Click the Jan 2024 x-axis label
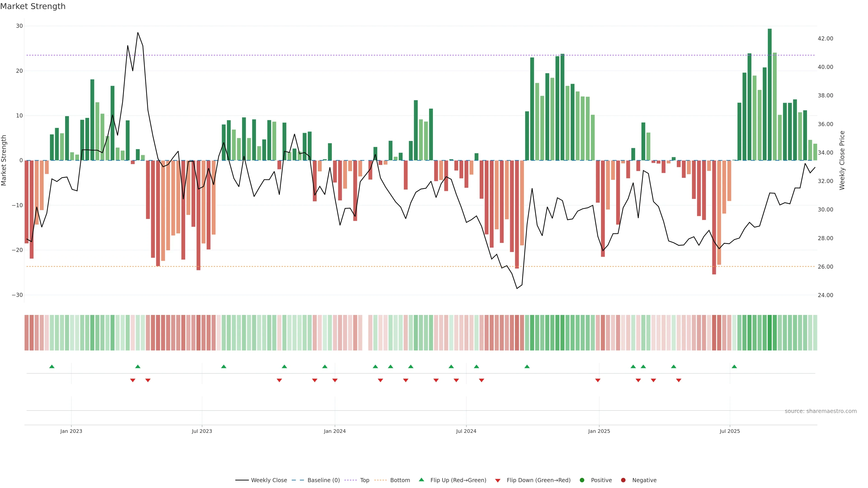 (335, 431)
